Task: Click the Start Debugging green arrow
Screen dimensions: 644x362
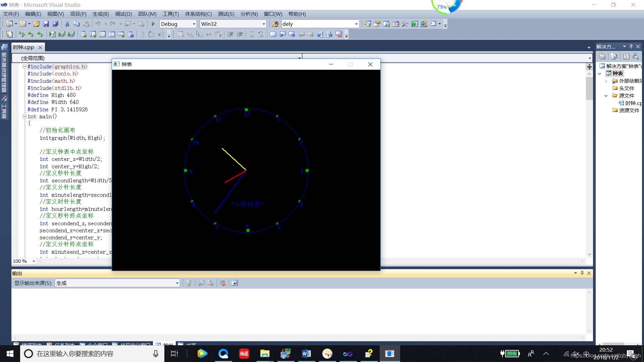Action: 153,24
